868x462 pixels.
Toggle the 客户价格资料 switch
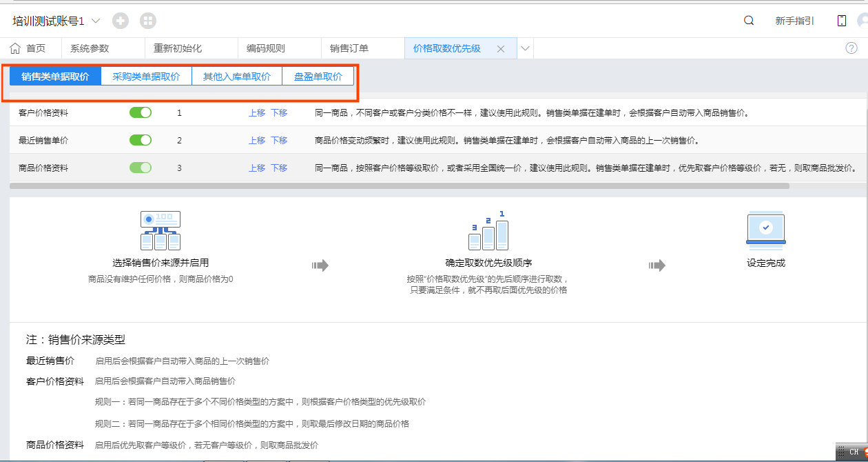[141, 112]
